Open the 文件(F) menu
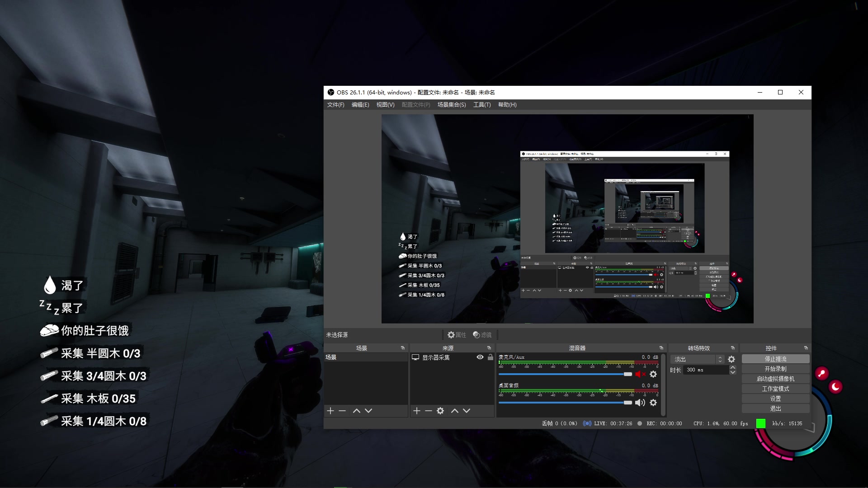Image resolution: width=868 pixels, height=488 pixels. (x=336, y=105)
